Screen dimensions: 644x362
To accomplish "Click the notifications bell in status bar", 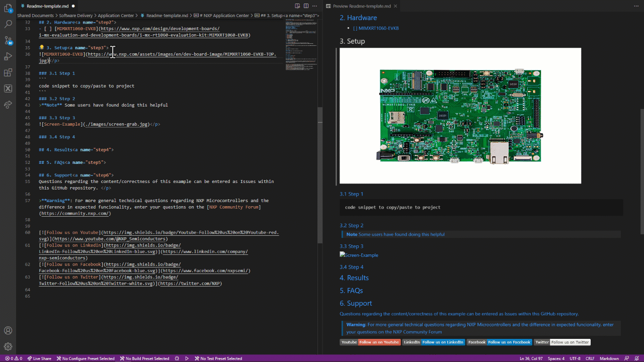I will [x=636, y=358].
